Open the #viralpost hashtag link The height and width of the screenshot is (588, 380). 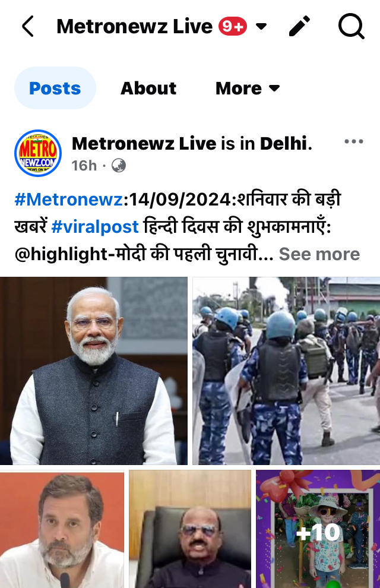pyautogui.click(x=95, y=226)
